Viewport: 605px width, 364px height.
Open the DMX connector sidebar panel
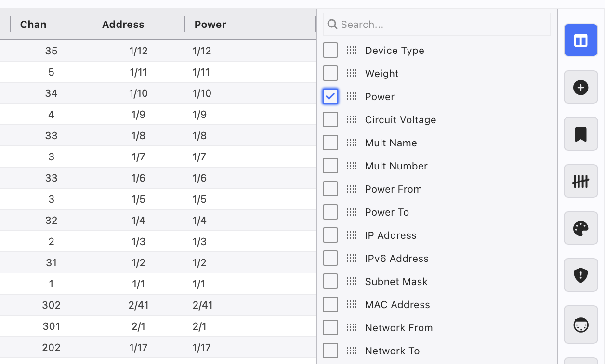point(580,325)
